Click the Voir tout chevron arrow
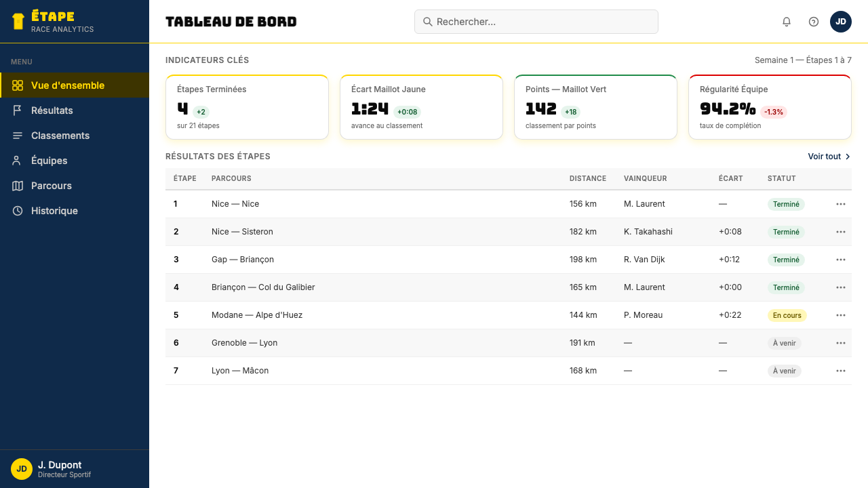 848,157
